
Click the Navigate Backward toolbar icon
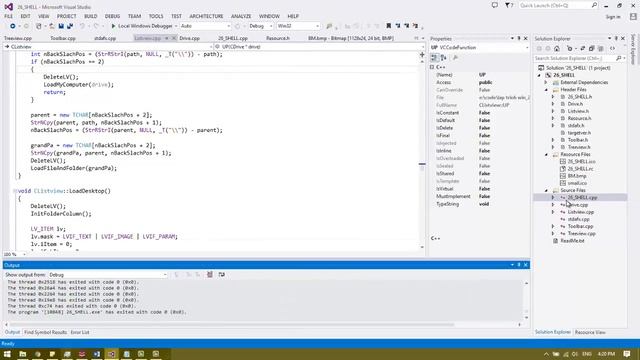pos(13,26)
